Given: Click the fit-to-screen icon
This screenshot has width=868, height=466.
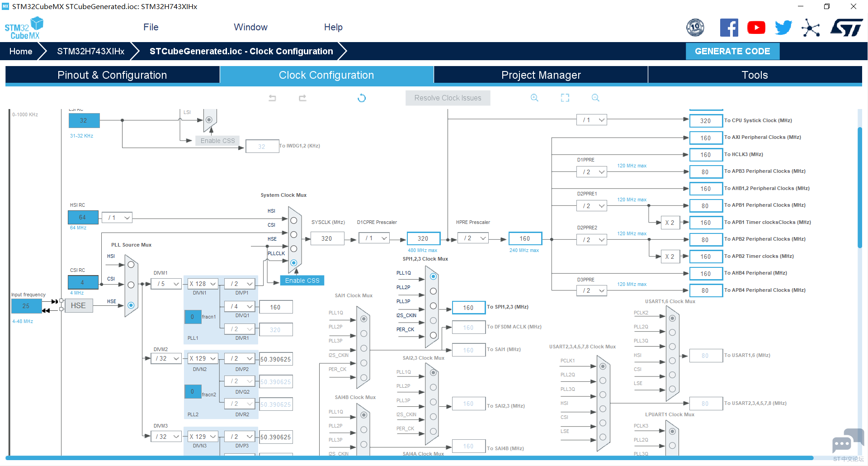Looking at the screenshot, I should point(565,98).
